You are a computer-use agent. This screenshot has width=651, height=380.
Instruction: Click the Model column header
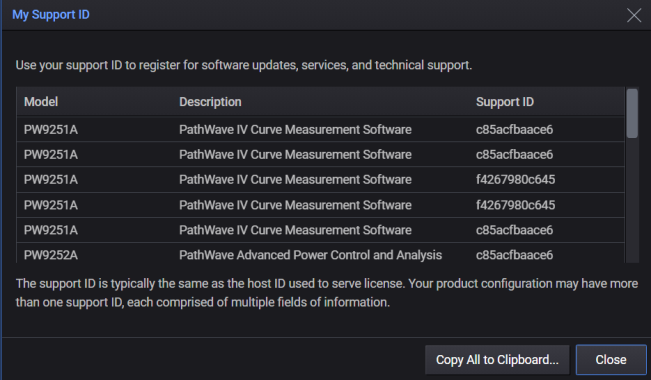click(41, 102)
